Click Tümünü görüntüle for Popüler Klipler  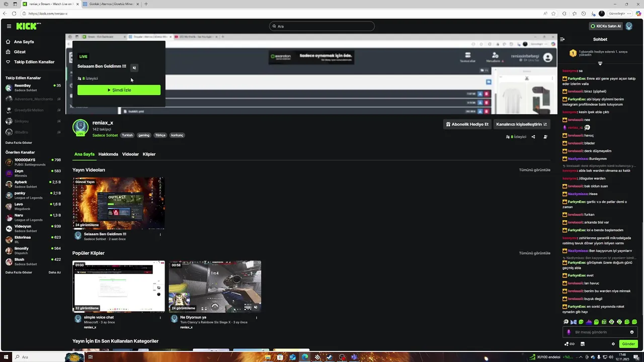[535, 253]
